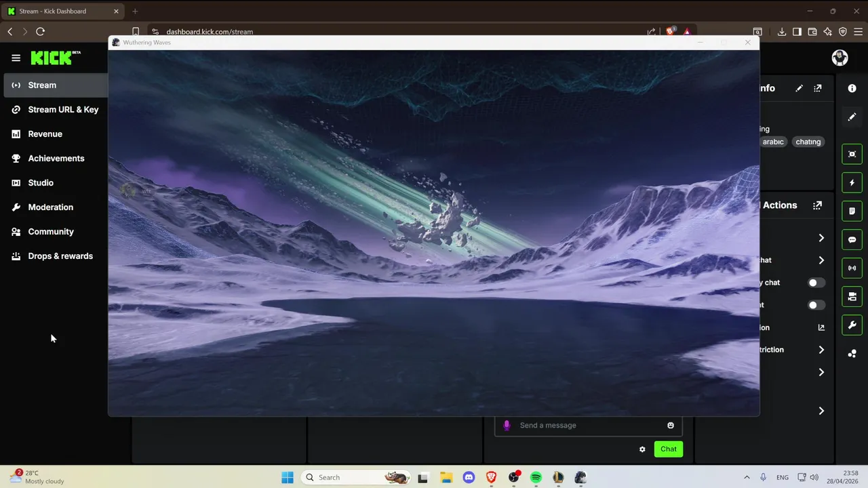This screenshot has width=868, height=488.
Task: Select the Stream - Kick Dashboard browser tab
Action: pyautogui.click(x=64, y=11)
